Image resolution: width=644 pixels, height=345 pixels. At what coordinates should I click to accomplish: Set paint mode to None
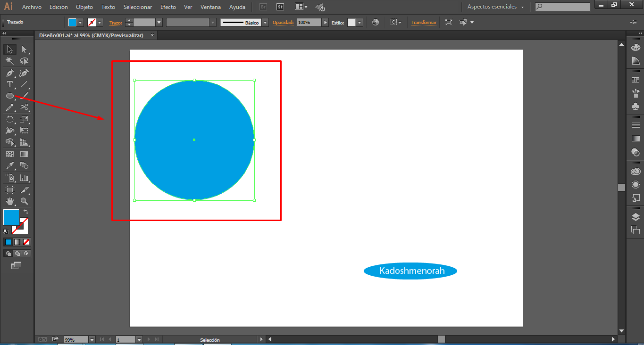26,242
